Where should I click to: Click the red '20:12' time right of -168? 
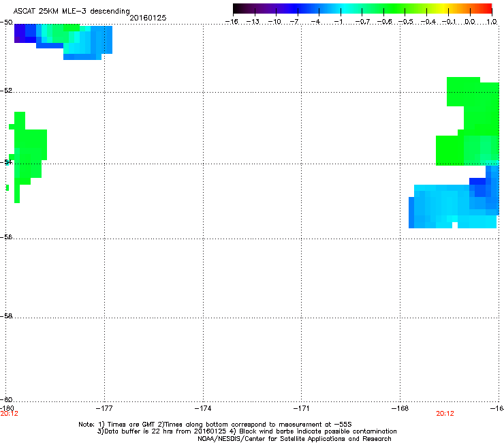[x=445, y=414]
